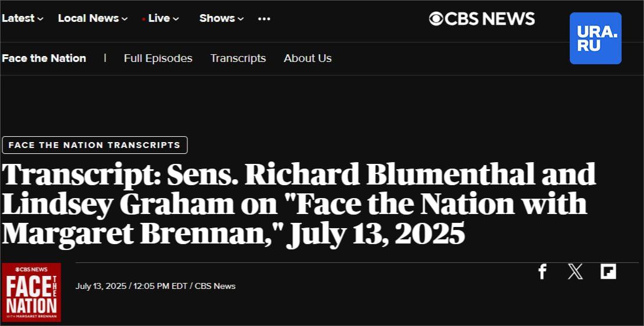Click the CBS News eye logo
Screen dimensions: 644x326
coord(436,19)
